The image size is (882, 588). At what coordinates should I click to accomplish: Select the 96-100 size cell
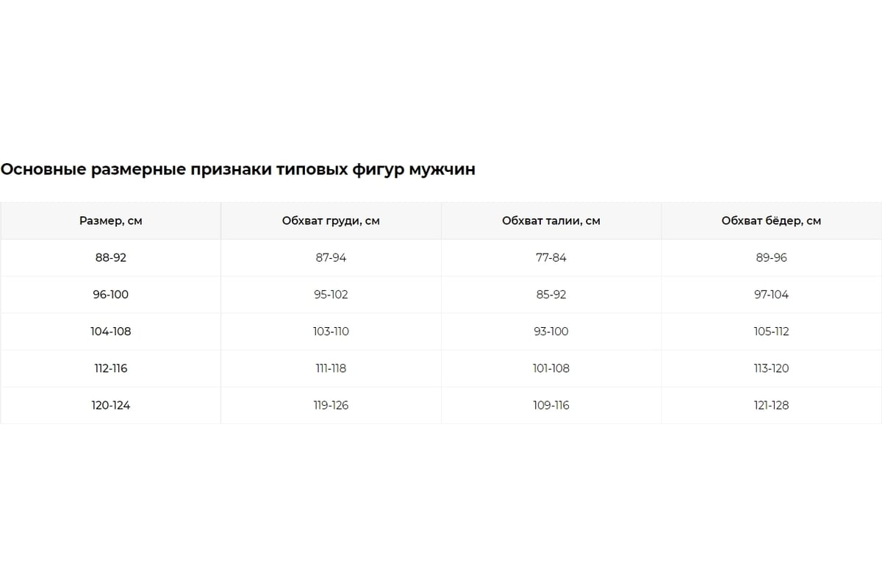coord(110,295)
